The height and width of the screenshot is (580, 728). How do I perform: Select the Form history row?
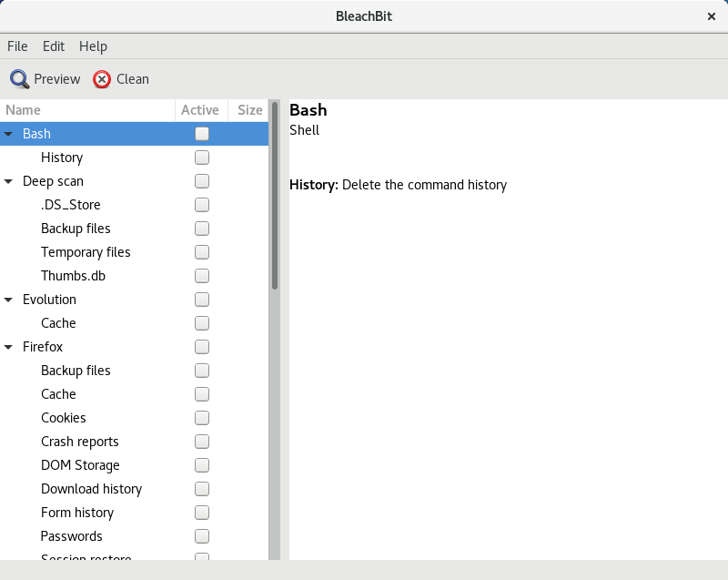pyautogui.click(x=134, y=513)
